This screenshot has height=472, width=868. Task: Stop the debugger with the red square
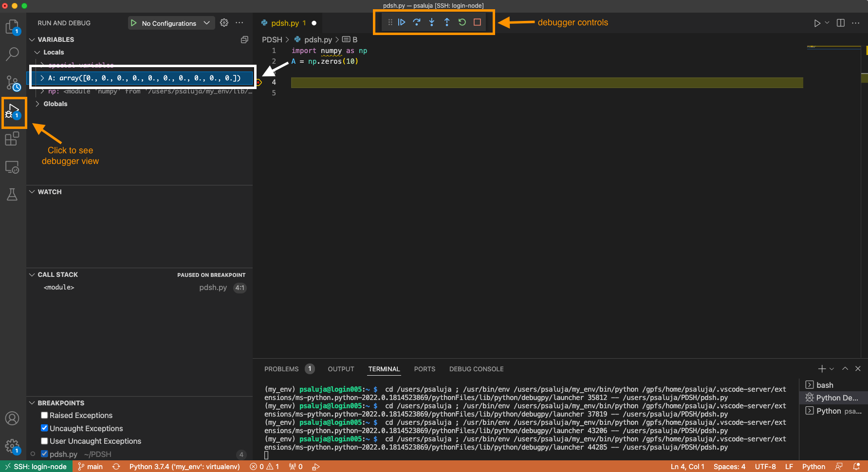point(477,22)
